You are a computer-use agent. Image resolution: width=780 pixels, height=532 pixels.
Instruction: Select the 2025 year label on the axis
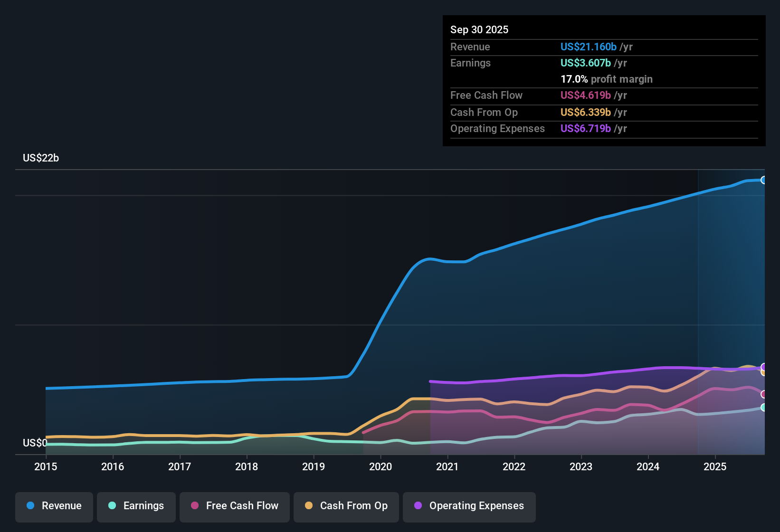[x=715, y=467]
